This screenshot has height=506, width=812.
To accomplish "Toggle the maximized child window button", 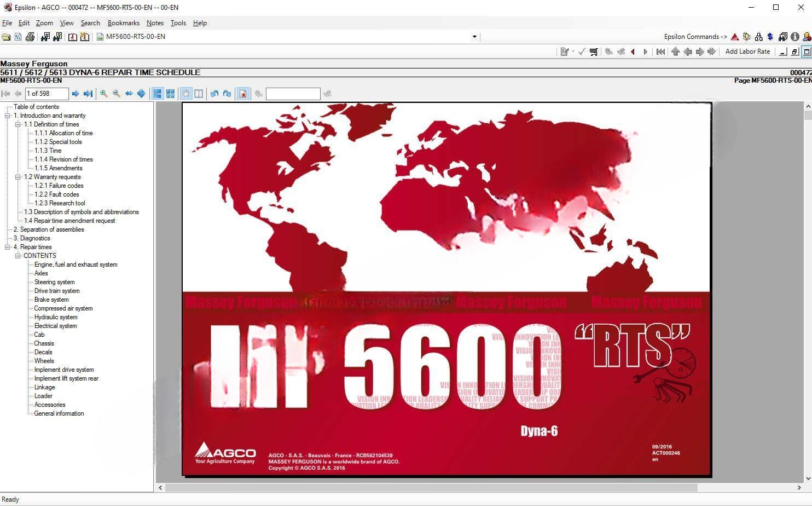I will pos(807,51).
